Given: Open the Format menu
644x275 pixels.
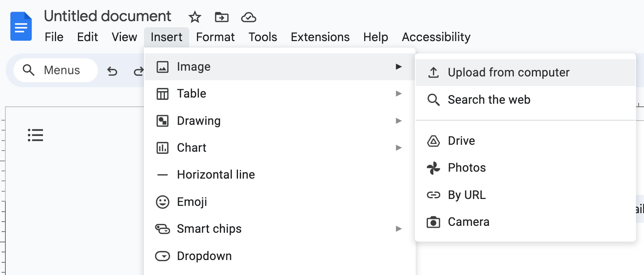Looking at the screenshot, I should click(x=215, y=37).
